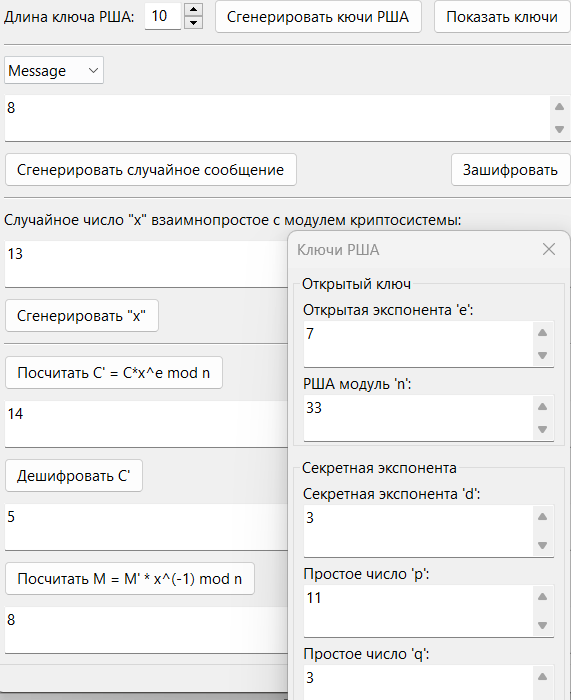The height and width of the screenshot is (700, 571).
Task: Increase the RSA key length with the up arrow
Action: (x=193, y=9)
